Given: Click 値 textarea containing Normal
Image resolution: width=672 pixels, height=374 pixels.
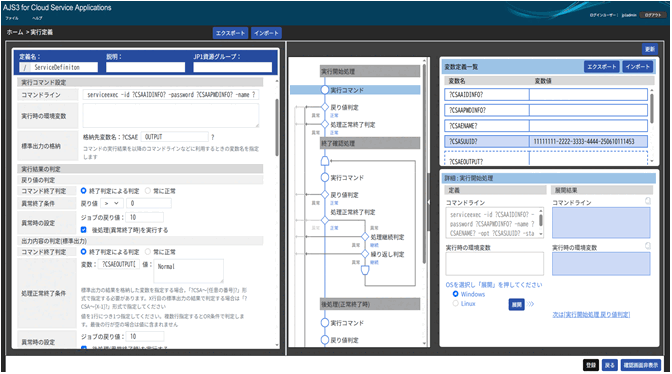Looking at the screenshot, I should [x=188, y=271].
